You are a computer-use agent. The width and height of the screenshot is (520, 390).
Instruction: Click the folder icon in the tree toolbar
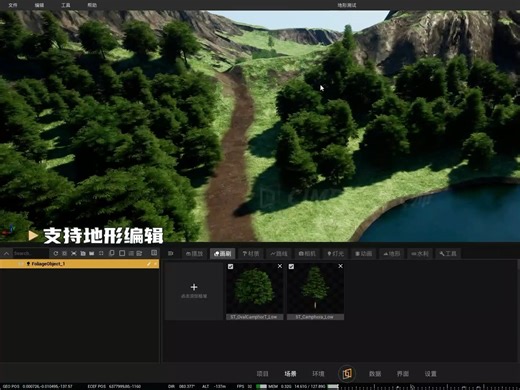(x=92, y=253)
